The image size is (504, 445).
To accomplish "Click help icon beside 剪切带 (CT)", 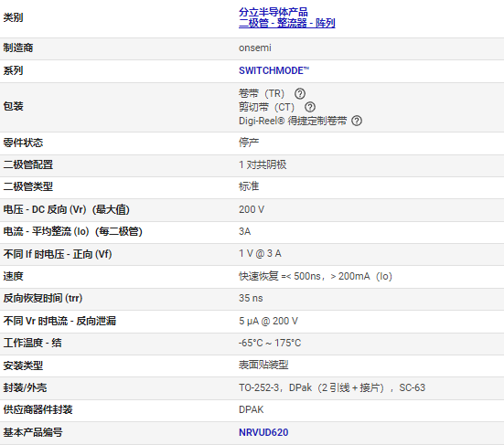I will [x=310, y=107].
